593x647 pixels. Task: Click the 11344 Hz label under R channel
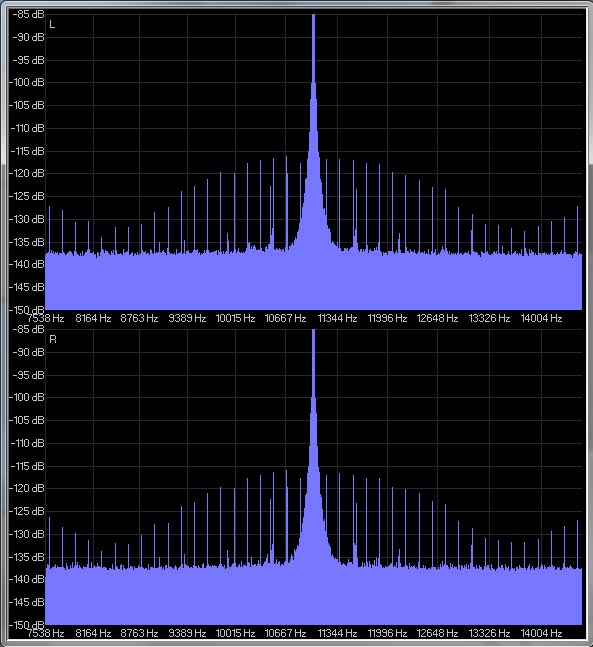click(337, 633)
